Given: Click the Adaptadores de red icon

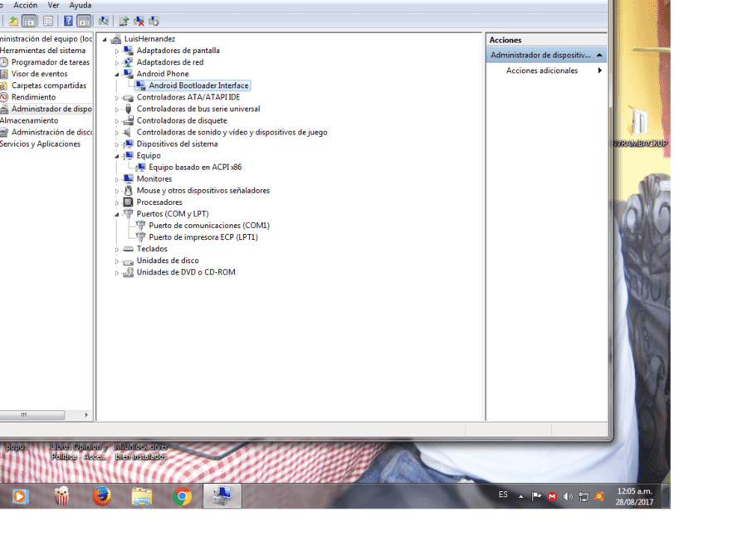Looking at the screenshot, I should tap(128, 62).
